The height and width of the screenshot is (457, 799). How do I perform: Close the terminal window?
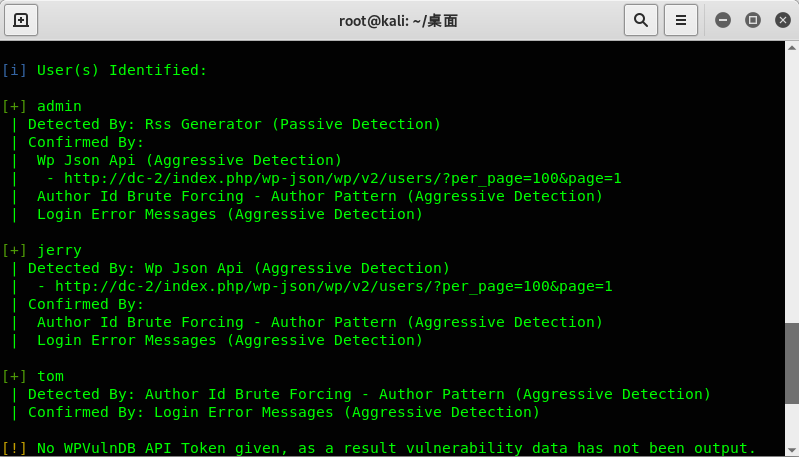click(783, 20)
